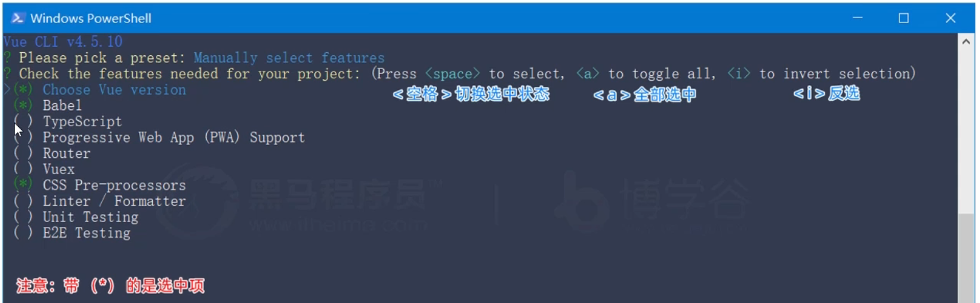Toggle the CSS Pre-processors checkbox
The height and width of the screenshot is (303, 980).
pyautogui.click(x=22, y=185)
